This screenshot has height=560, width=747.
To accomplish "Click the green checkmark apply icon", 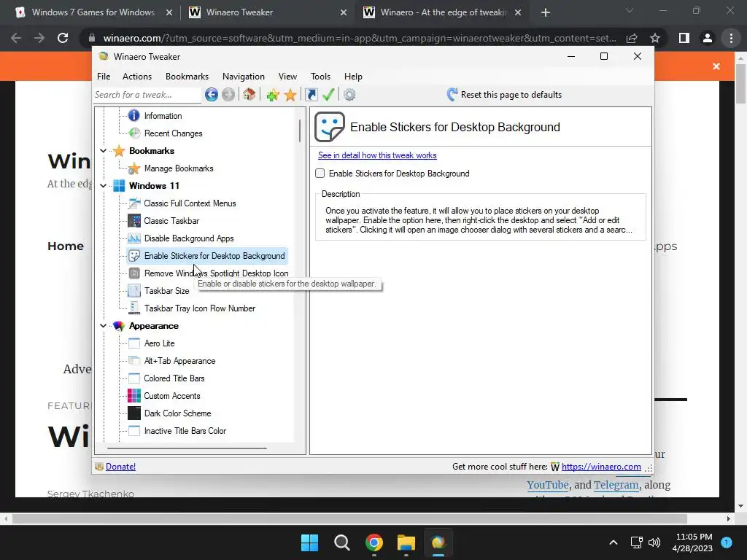I will [328, 94].
